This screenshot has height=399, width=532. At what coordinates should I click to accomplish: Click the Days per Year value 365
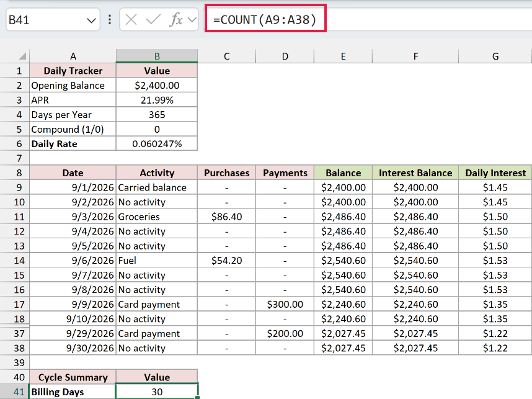click(157, 114)
